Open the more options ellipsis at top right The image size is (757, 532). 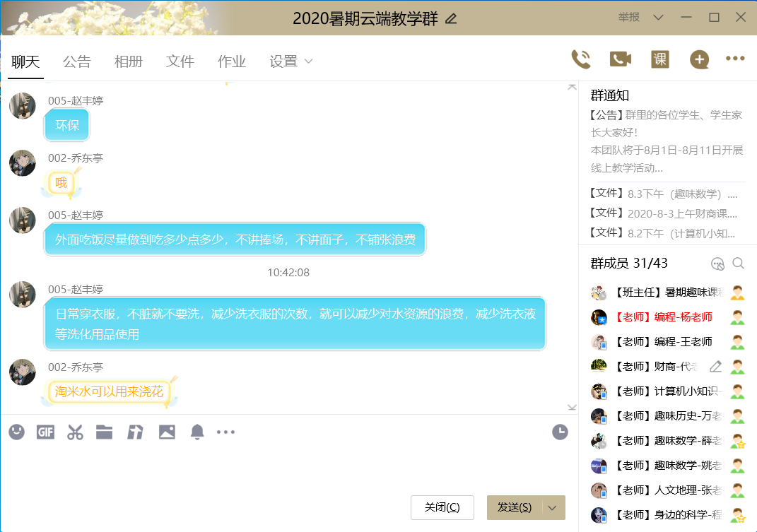point(735,59)
